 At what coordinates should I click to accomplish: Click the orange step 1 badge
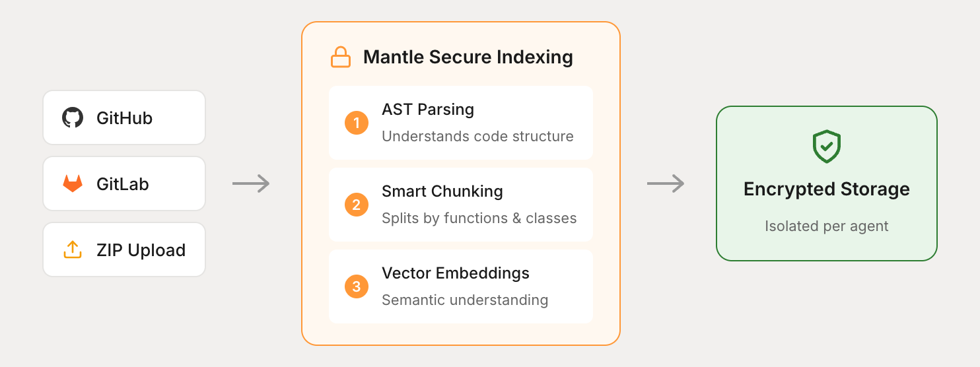(x=357, y=123)
